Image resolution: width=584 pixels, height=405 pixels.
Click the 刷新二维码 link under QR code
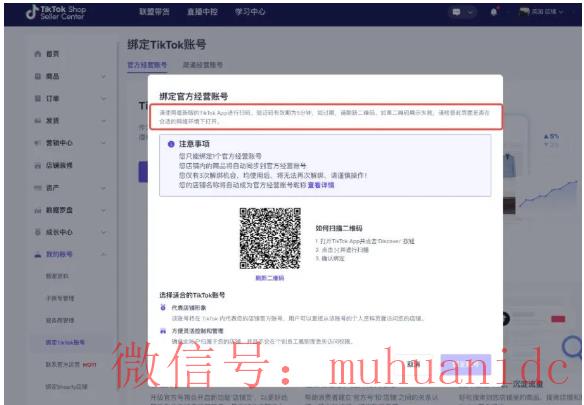click(x=270, y=278)
